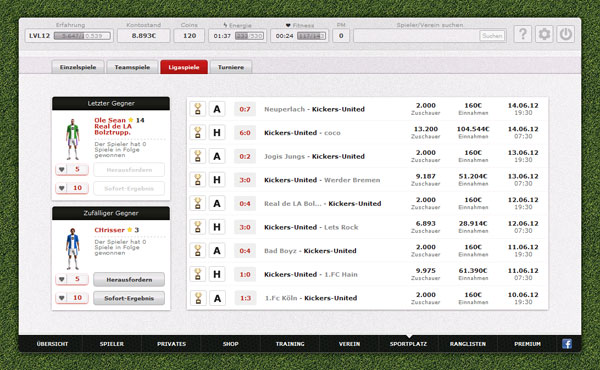The image size is (600, 370).
Task: Open TRAINING in bottom navigation
Action: click(x=290, y=344)
